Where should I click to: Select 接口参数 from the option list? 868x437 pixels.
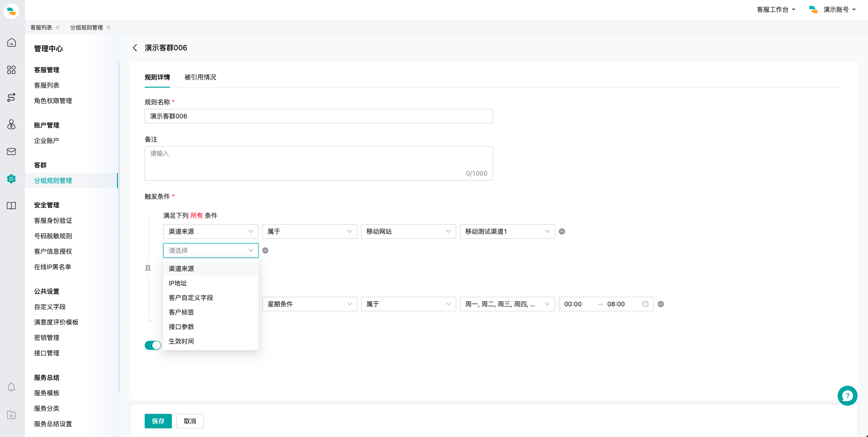point(211,327)
